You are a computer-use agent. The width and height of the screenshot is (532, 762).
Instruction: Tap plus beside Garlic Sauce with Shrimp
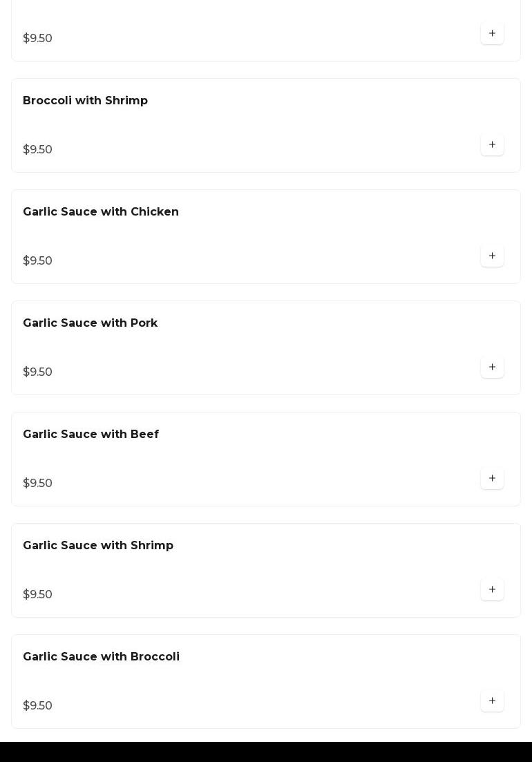(492, 589)
